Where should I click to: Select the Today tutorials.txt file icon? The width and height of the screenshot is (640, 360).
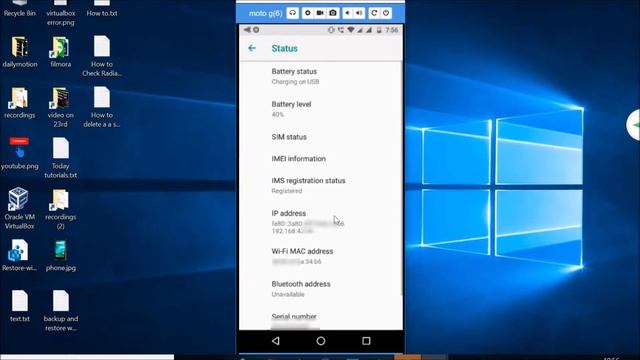60,158
